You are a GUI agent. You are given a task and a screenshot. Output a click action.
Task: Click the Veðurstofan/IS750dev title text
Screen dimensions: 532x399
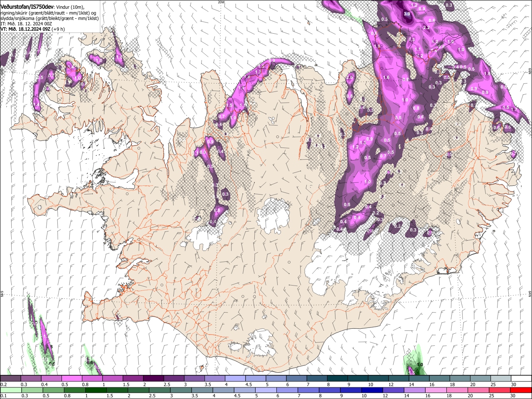click(27, 7)
